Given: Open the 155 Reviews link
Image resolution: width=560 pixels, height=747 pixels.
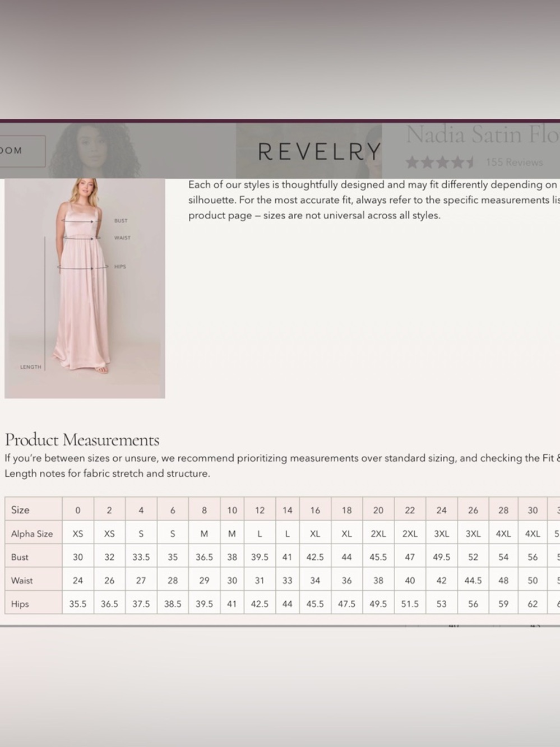Looking at the screenshot, I should click(514, 163).
